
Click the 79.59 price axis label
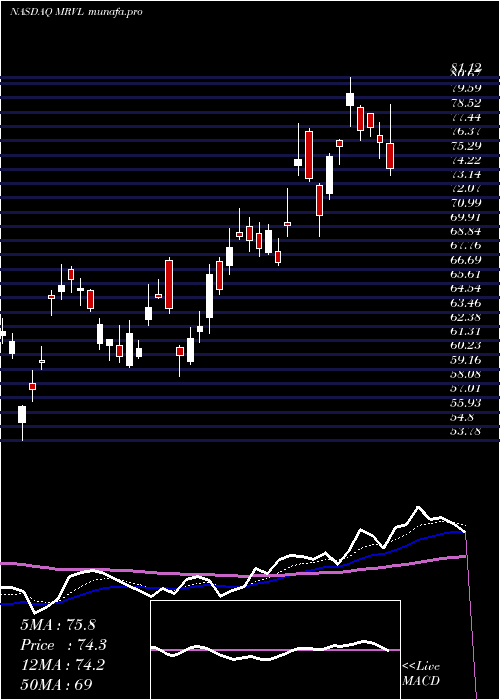pyautogui.click(x=466, y=88)
